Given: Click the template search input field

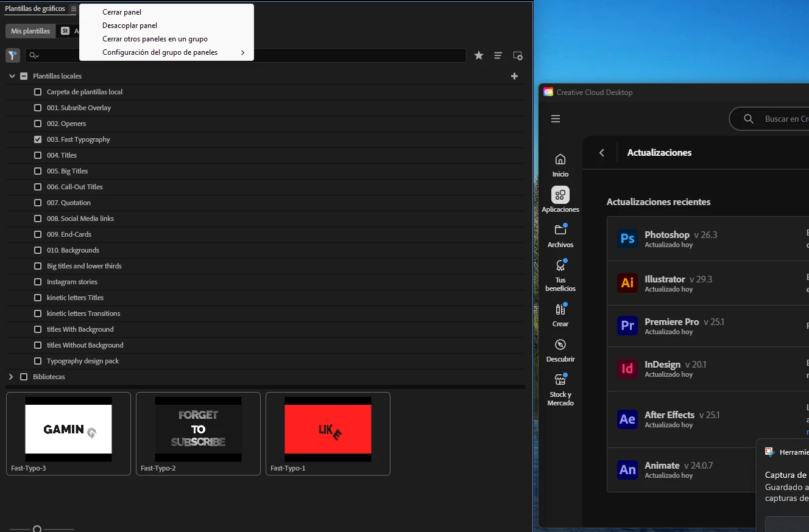Looking at the screenshot, I should click(x=246, y=55).
